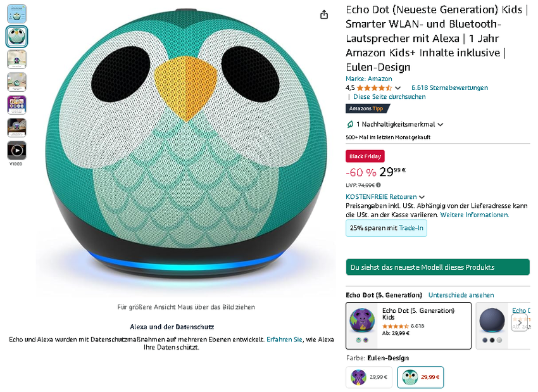Click the share icon above the product image

point(324,15)
